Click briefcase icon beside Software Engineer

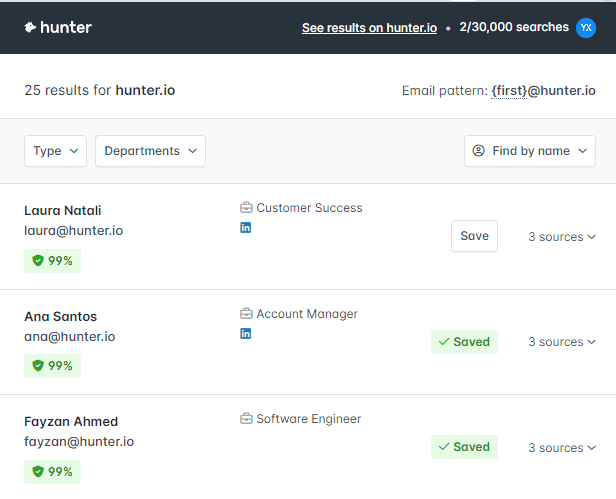click(246, 419)
